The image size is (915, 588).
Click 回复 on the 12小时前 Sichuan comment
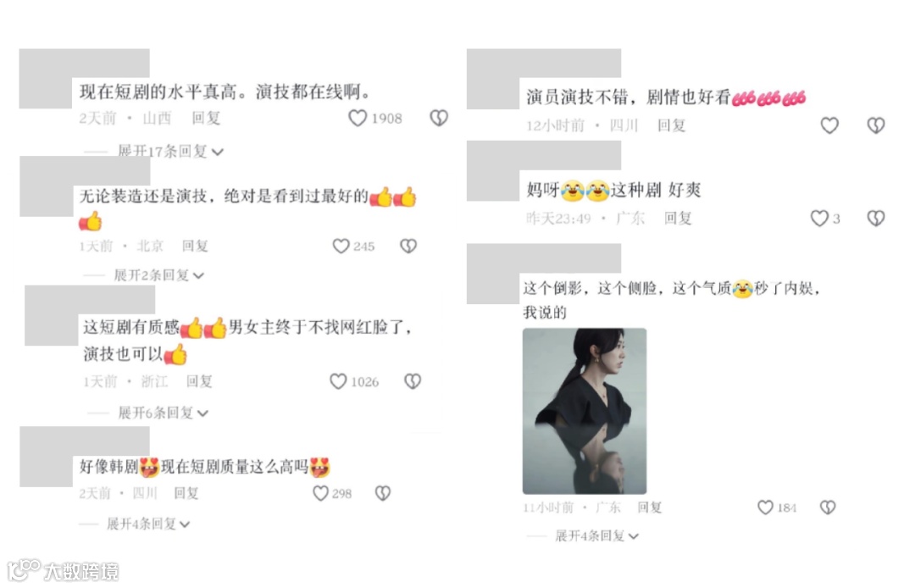pos(671,125)
